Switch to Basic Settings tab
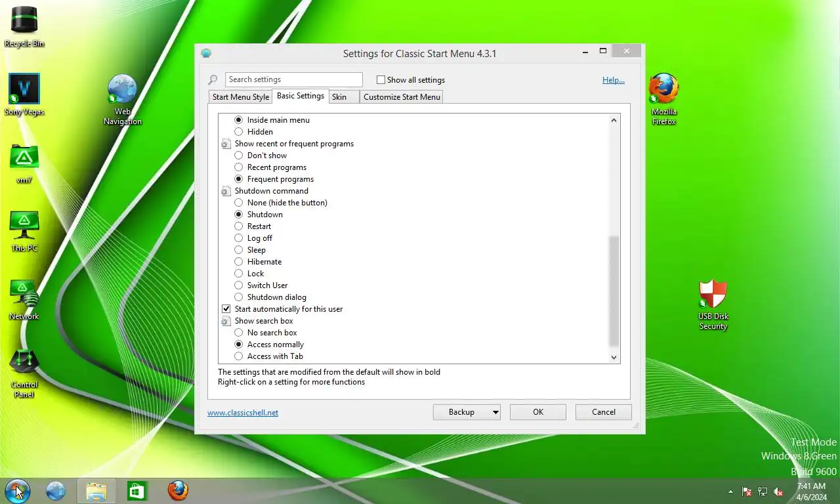Image resolution: width=840 pixels, height=504 pixels. tap(301, 96)
